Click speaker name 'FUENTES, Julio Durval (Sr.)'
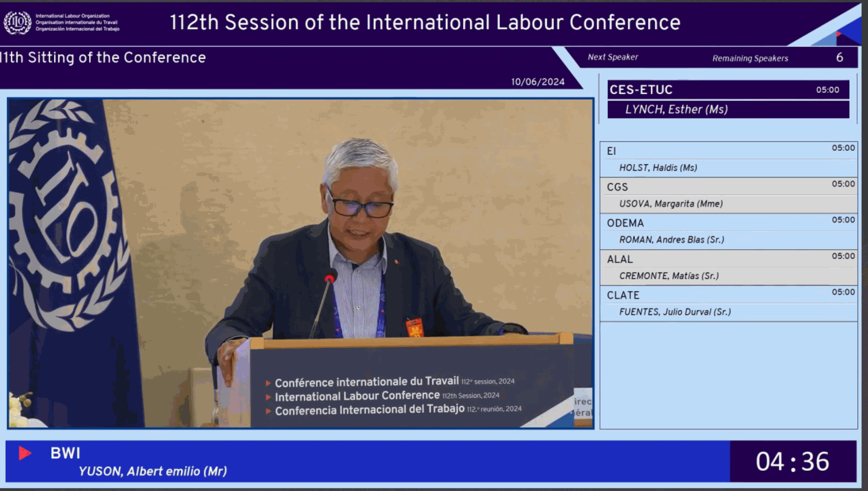The width and height of the screenshot is (868, 491). point(675,312)
